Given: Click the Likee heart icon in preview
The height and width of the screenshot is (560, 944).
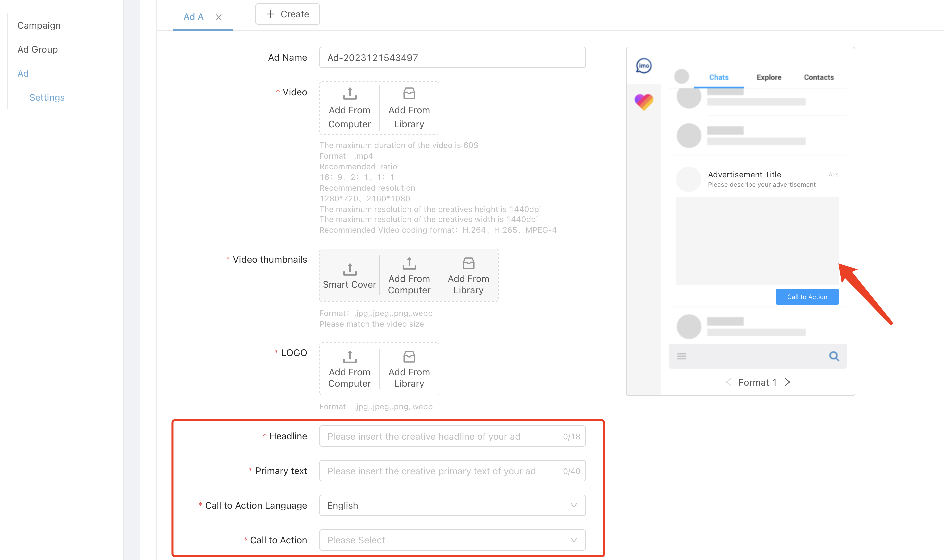Looking at the screenshot, I should pyautogui.click(x=644, y=102).
